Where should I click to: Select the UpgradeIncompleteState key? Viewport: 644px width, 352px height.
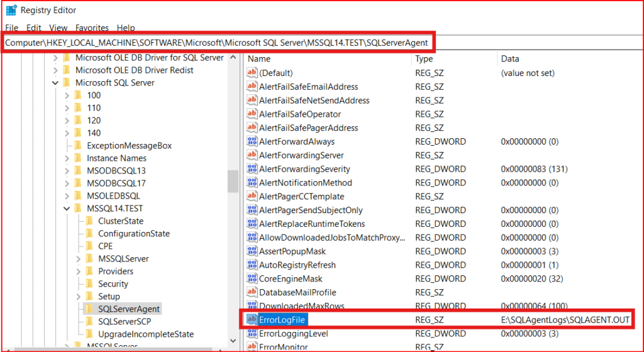[x=146, y=334]
